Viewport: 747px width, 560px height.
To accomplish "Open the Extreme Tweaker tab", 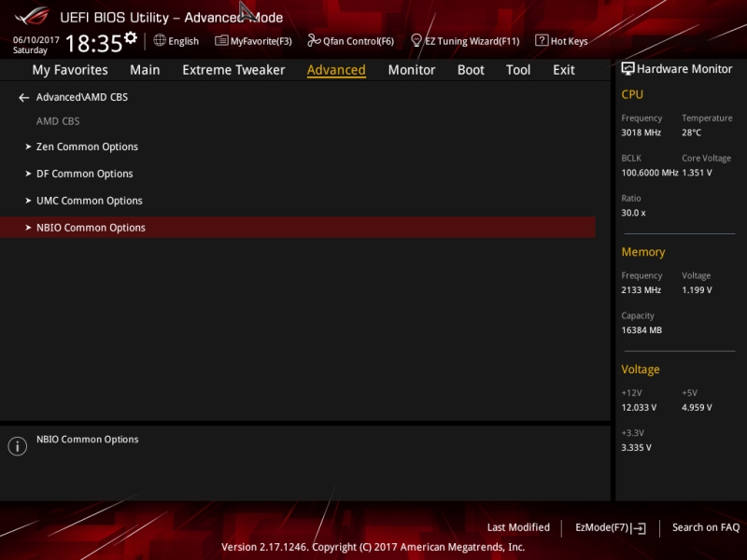I will click(x=233, y=70).
